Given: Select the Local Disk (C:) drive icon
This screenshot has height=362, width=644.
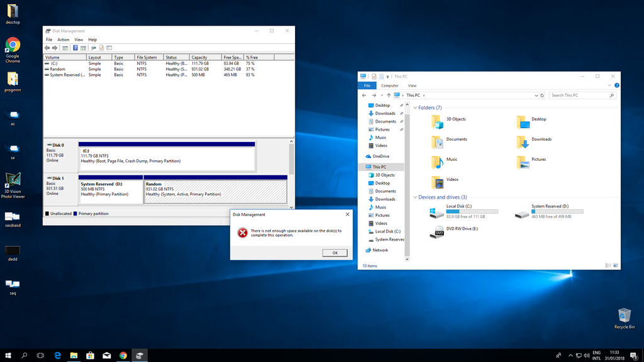Looking at the screenshot, I should 436,212.
